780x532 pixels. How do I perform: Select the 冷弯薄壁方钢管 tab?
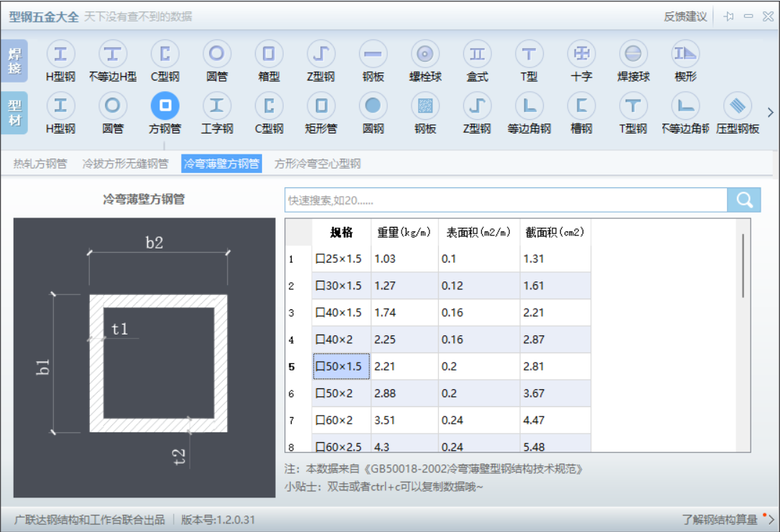[221, 164]
